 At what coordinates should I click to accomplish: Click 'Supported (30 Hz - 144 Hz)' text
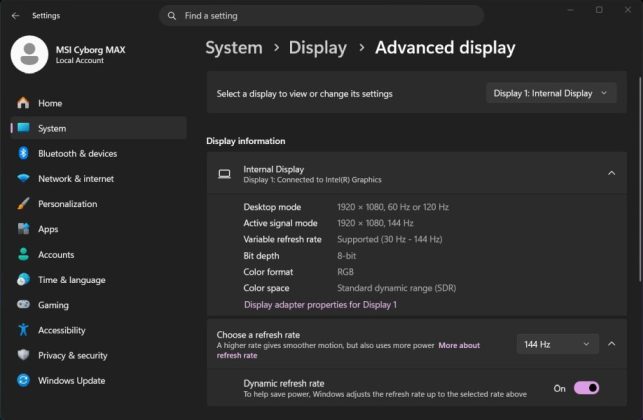[390, 239]
